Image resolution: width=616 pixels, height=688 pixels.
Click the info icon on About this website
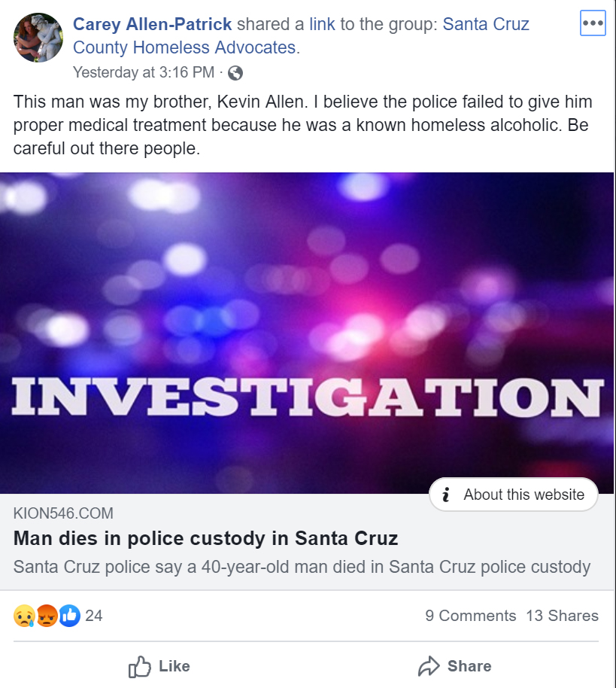coord(447,495)
